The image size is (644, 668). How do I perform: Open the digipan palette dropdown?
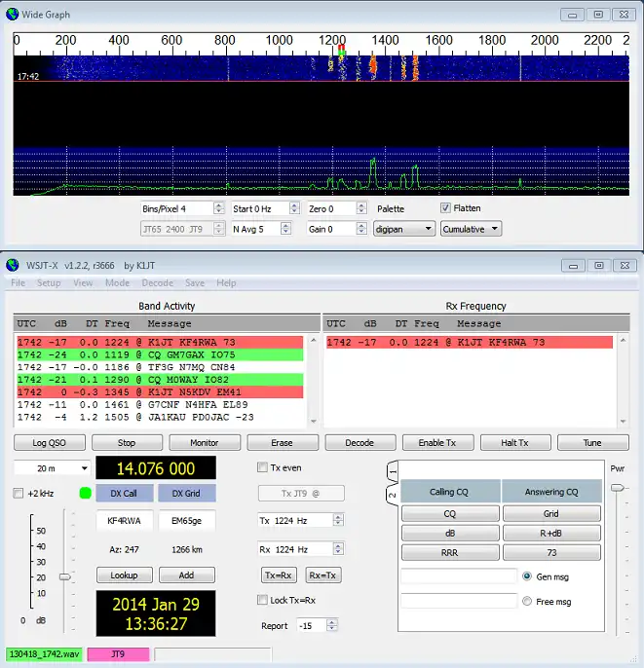pyautogui.click(x=404, y=229)
